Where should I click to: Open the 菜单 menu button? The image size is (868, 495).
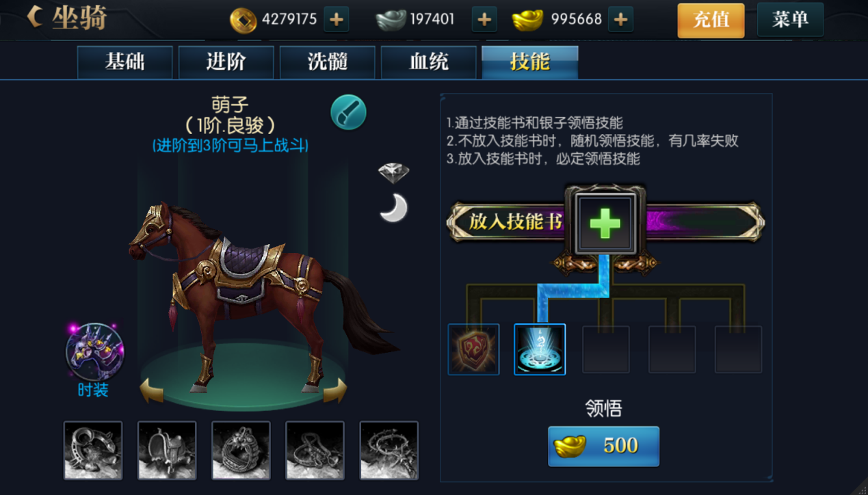click(790, 20)
